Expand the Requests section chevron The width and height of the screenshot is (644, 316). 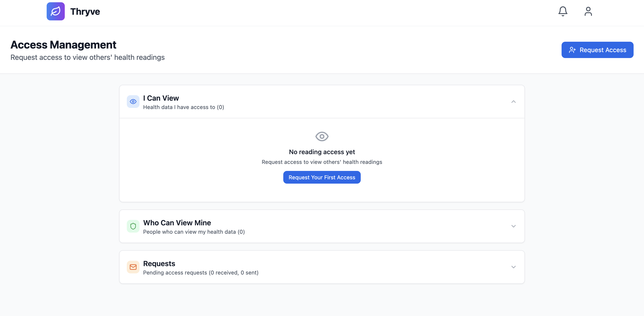pyautogui.click(x=513, y=267)
